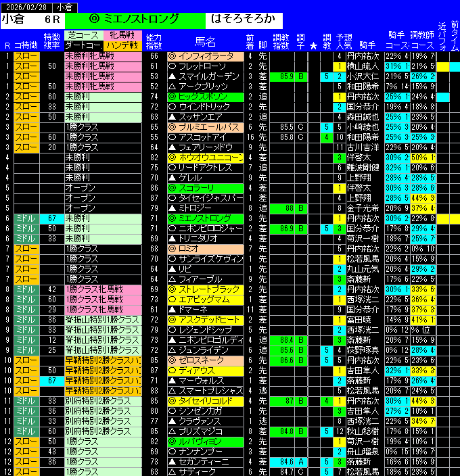Select the 小倉 tab next to the date

pos(65,7)
